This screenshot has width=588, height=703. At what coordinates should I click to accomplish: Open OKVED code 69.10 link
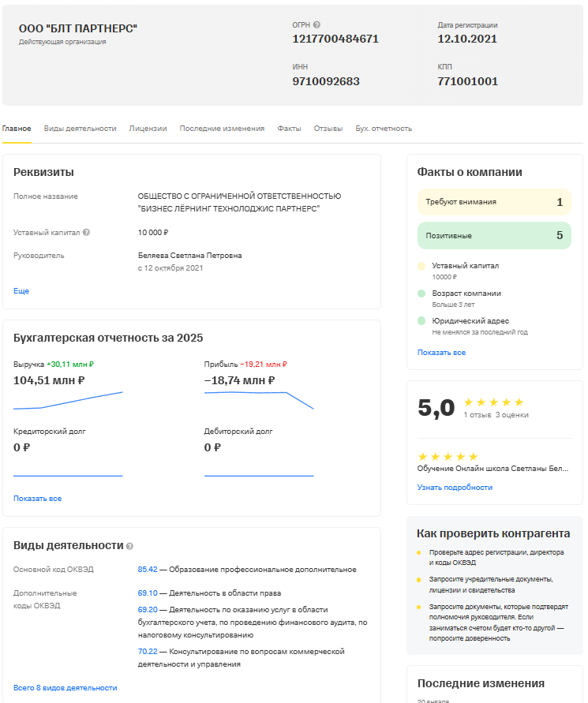(148, 593)
